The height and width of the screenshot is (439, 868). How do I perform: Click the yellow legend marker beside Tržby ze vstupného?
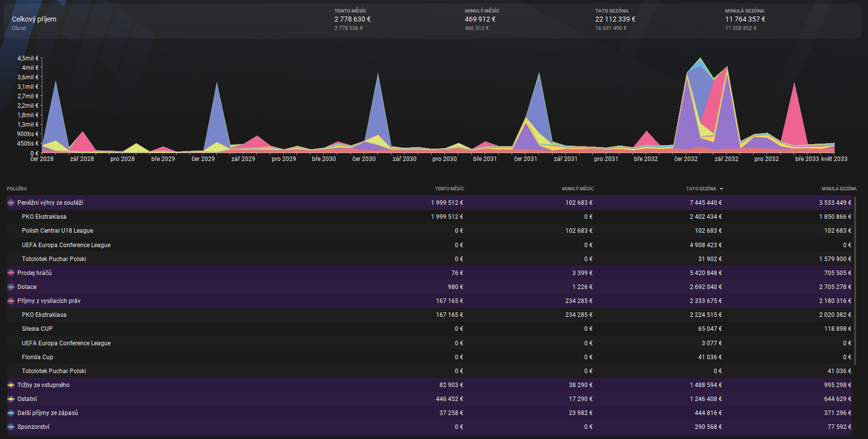(11, 385)
